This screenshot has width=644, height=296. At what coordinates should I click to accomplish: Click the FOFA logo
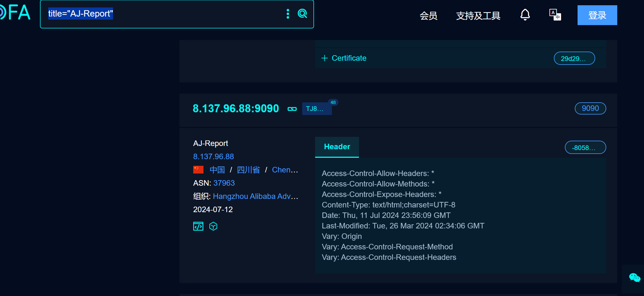(15, 12)
